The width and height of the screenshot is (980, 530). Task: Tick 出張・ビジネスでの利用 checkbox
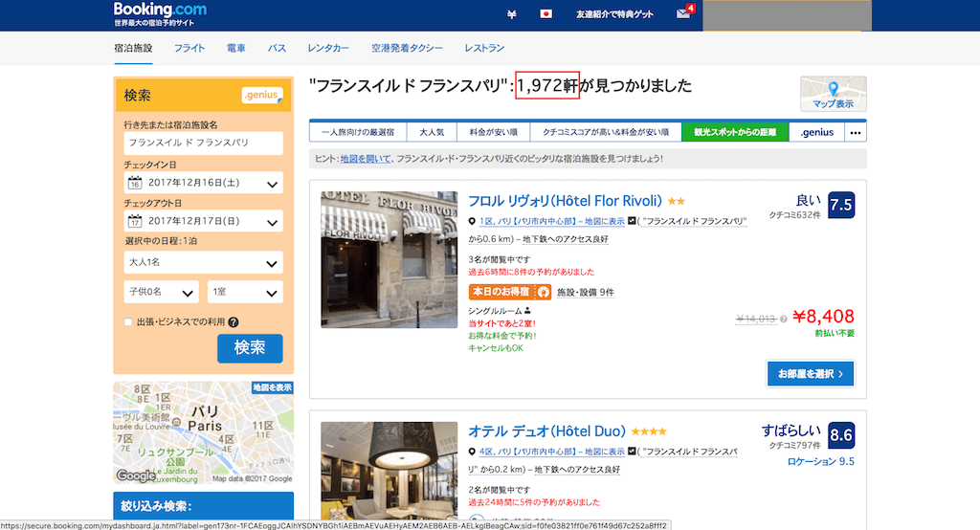tap(128, 322)
